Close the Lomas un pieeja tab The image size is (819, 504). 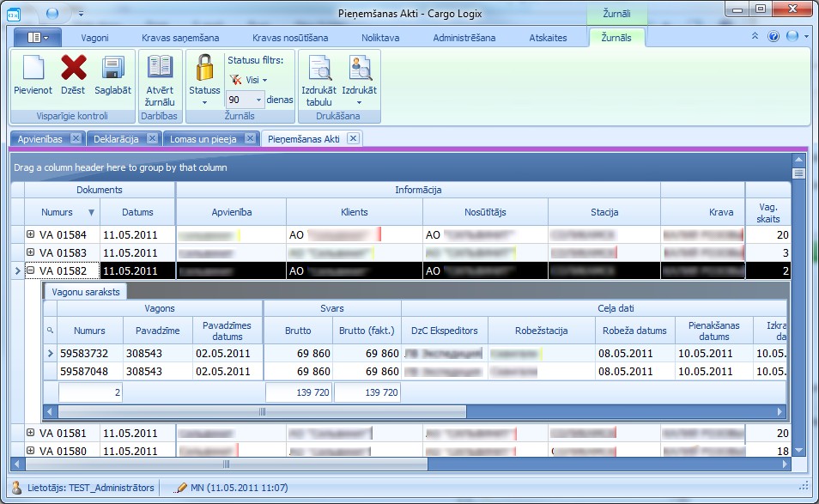coord(250,138)
